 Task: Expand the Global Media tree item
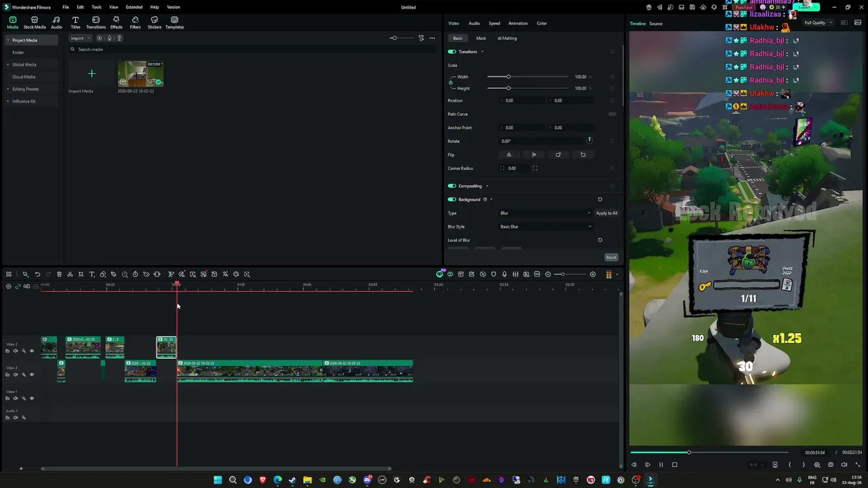point(8,64)
